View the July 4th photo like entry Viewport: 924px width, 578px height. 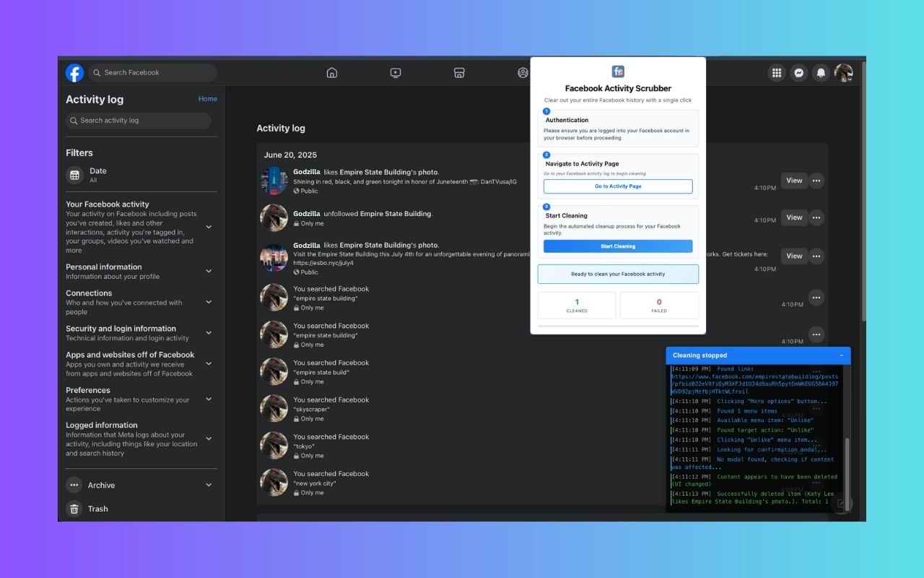(794, 256)
